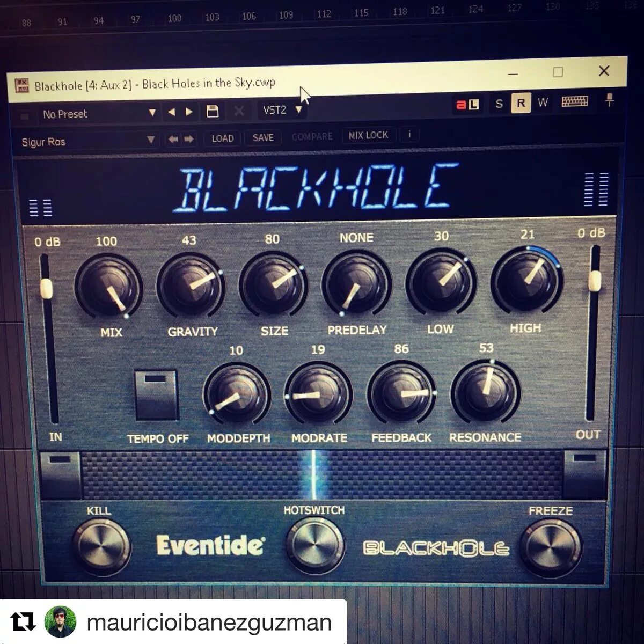
Task: Click the SAVE button
Action: pos(263,137)
